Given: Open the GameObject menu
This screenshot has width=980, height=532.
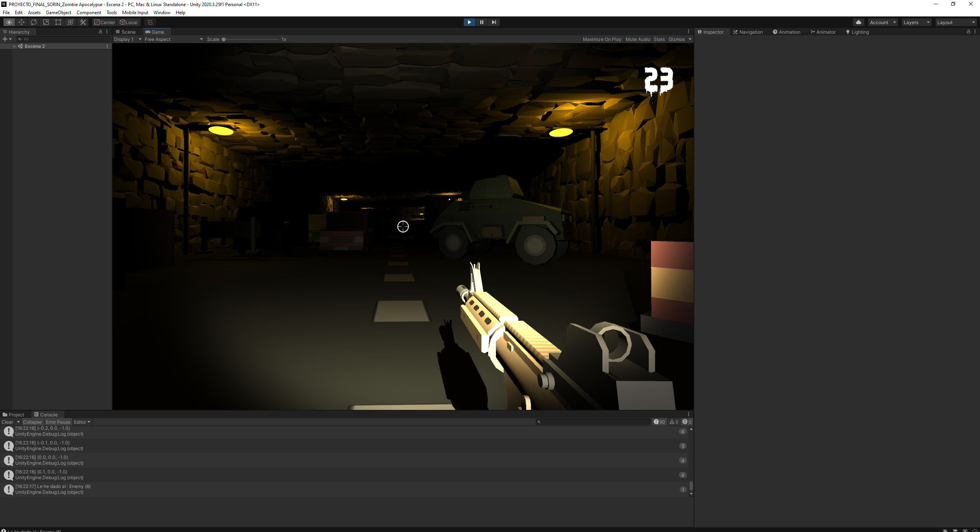Looking at the screenshot, I should point(58,12).
